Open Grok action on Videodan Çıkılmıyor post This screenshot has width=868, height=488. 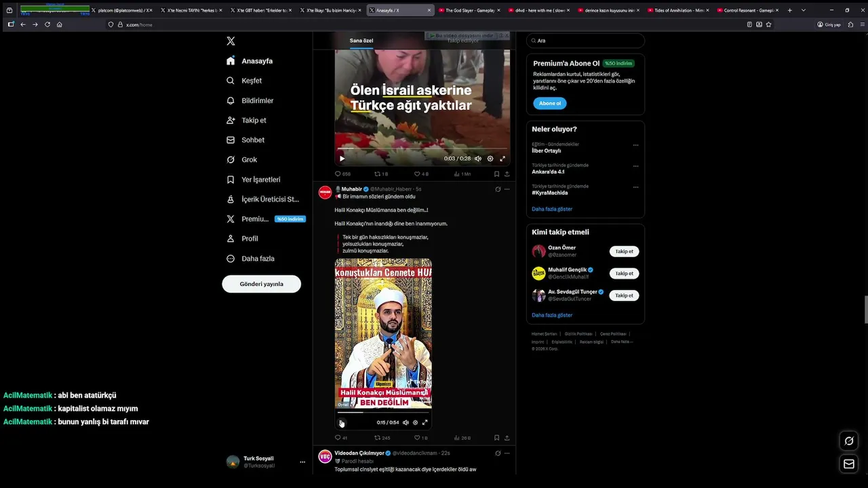click(x=498, y=453)
